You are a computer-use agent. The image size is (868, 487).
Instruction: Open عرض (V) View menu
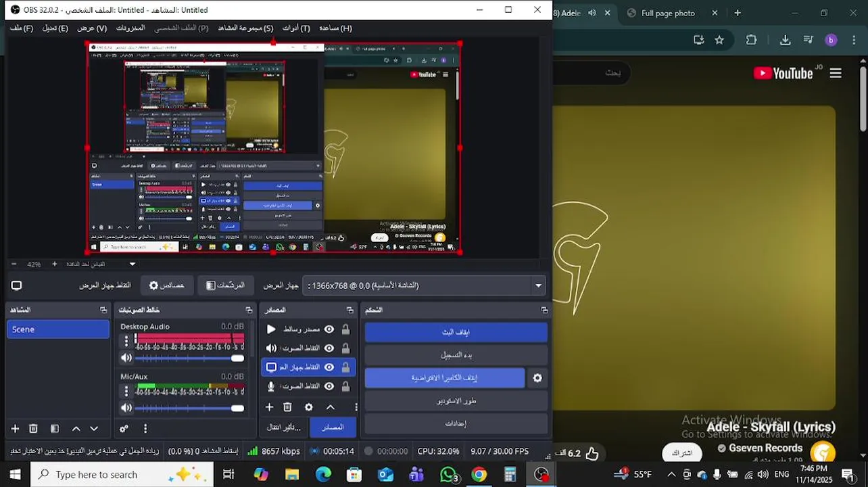[92, 28]
